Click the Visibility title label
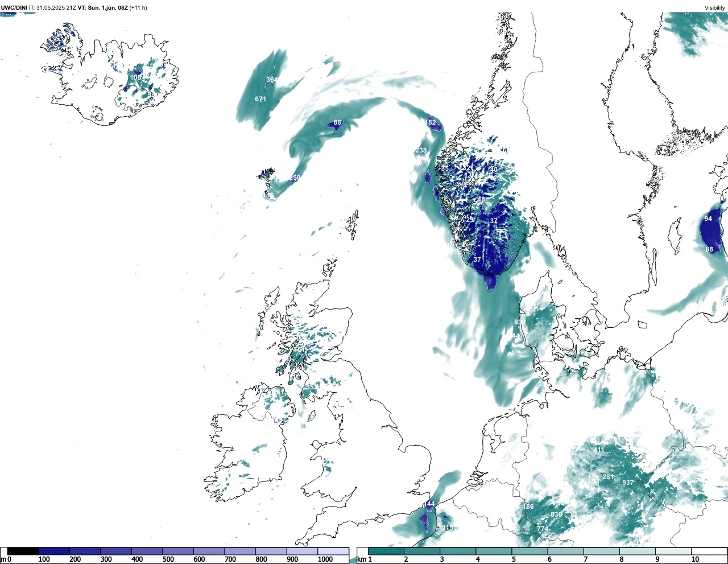This screenshot has height=564, width=728. [715, 8]
